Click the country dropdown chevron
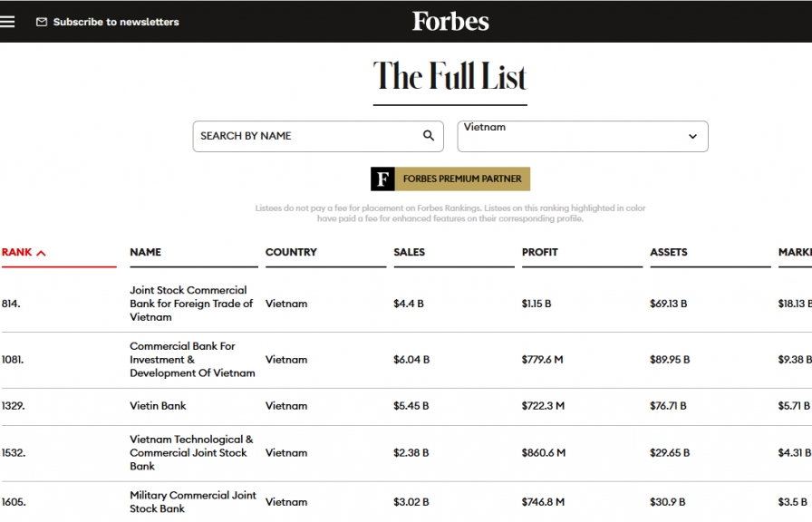This screenshot has width=812, height=522. (692, 137)
